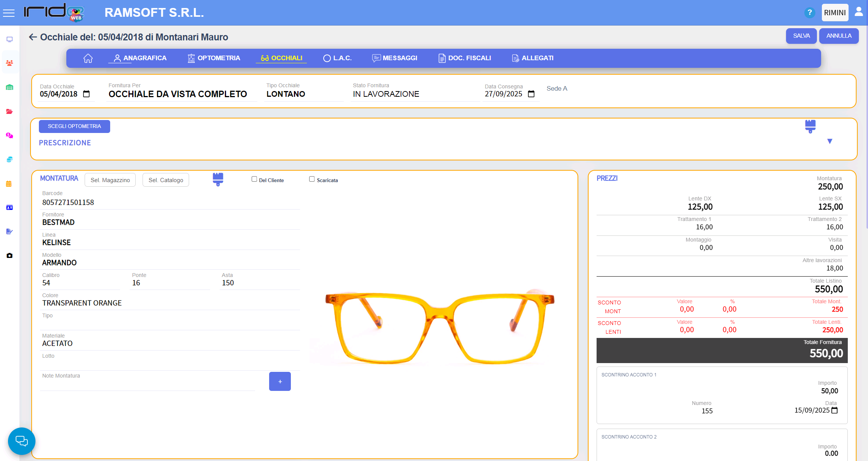
Task: Click the SCEGLI OPTOMETRIA button
Action: [74, 126]
